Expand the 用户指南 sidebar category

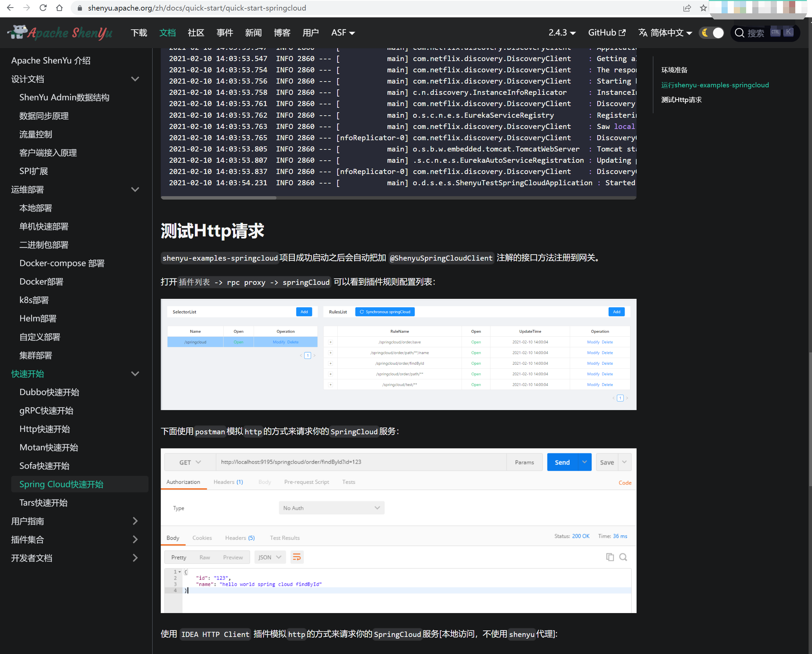pyautogui.click(x=135, y=521)
